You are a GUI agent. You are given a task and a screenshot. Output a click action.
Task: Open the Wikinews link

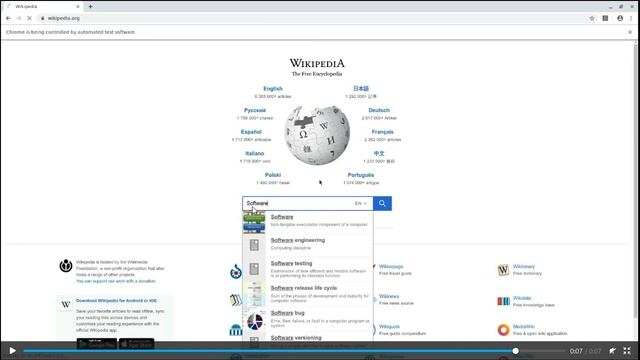[389, 296]
